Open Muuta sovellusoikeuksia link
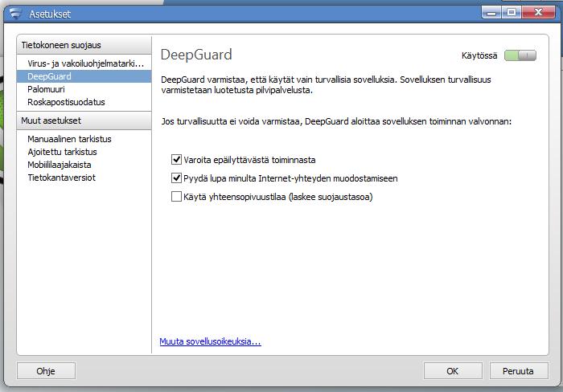Viewport: 563px width, 392px height. (x=210, y=341)
